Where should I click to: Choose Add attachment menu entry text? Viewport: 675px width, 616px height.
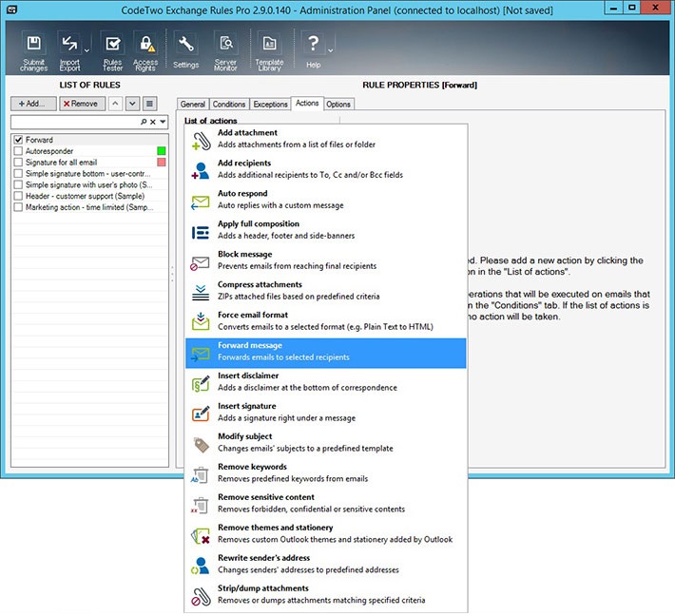click(x=247, y=132)
